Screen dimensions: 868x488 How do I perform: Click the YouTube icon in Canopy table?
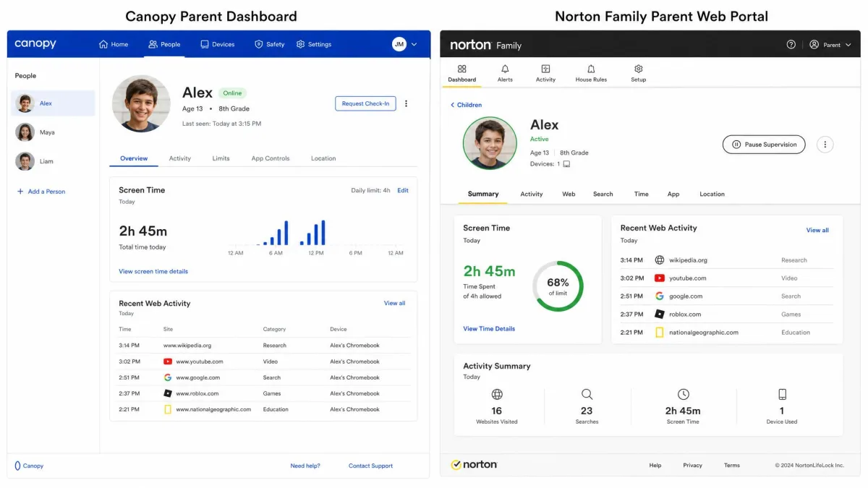168,361
